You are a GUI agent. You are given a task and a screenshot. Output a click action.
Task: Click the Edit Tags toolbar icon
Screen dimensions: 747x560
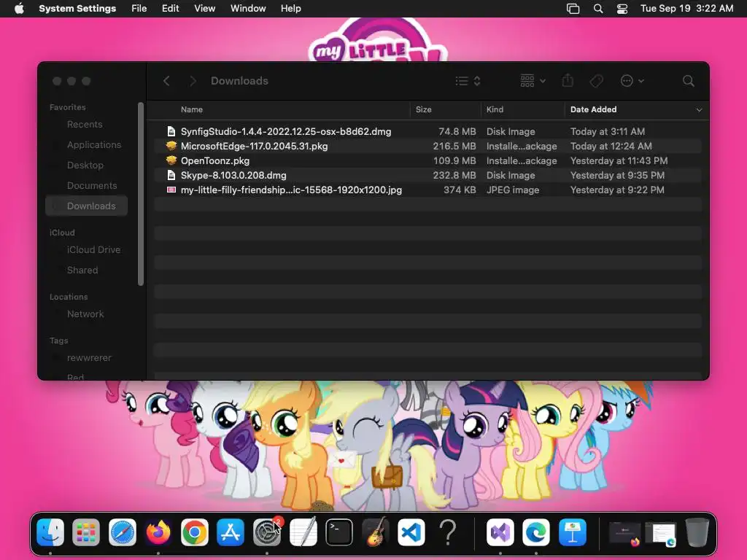pos(596,81)
